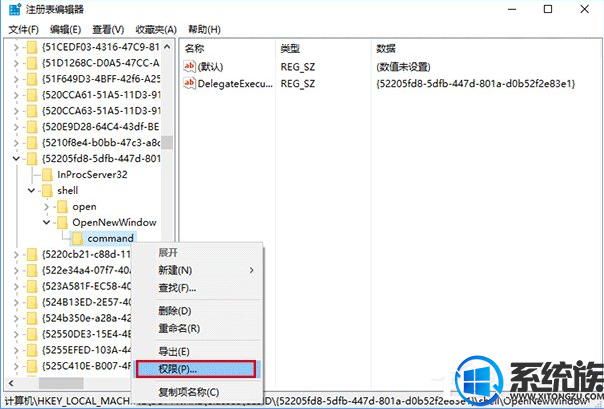
Task: Open the 新建(N) submenu arrow
Action: (252, 270)
